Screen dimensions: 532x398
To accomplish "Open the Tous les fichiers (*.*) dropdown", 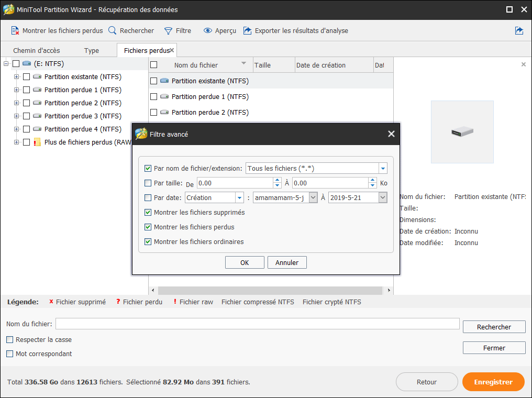I will (383, 168).
